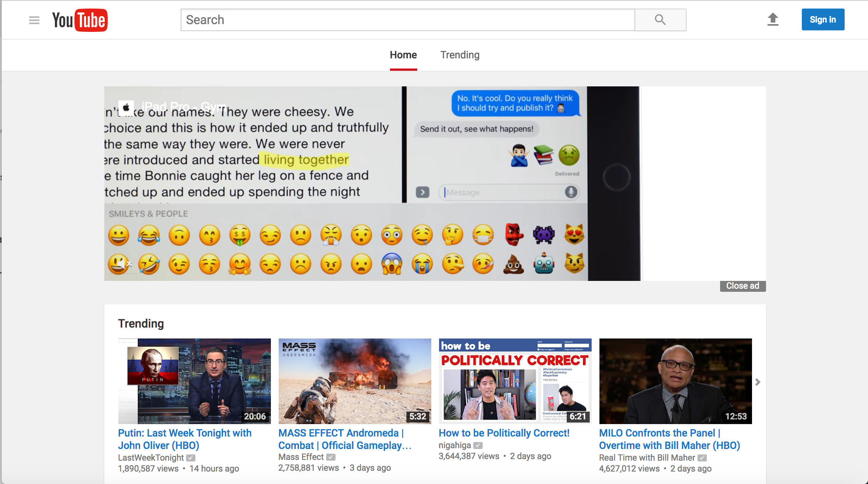868x484 pixels.
Task: Click the 5:32 duration badge
Action: (418, 416)
